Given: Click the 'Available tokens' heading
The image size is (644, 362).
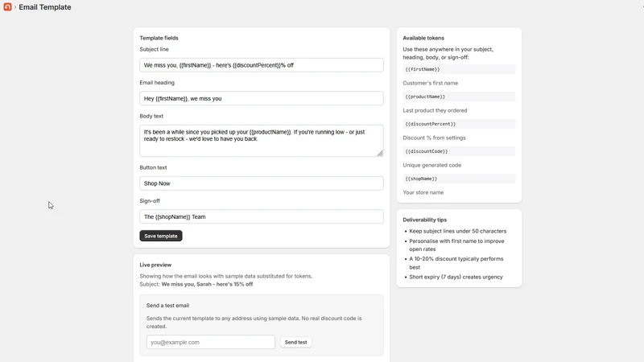Looking at the screenshot, I should tap(423, 38).
